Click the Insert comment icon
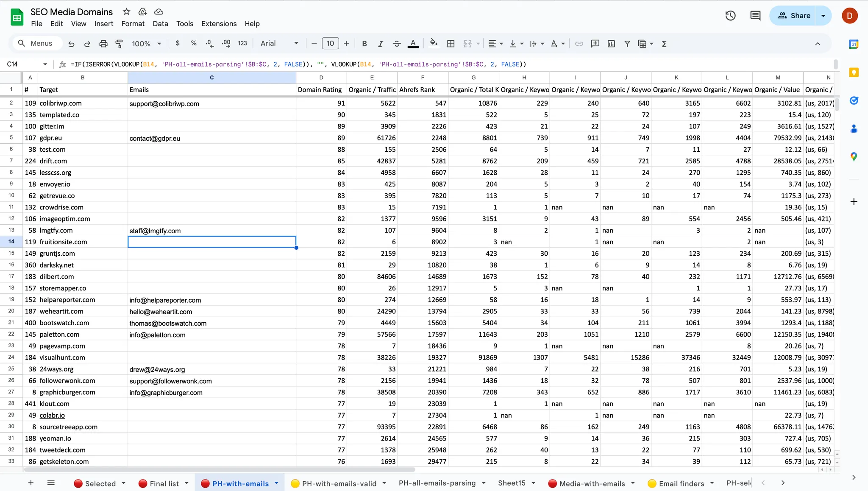868x491 pixels. point(595,43)
